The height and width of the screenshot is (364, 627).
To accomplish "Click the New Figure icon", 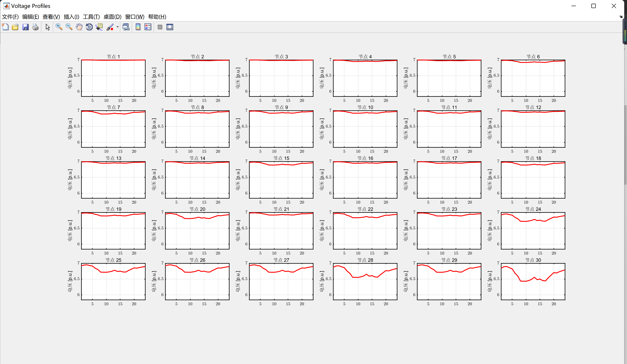I will tap(5, 27).
